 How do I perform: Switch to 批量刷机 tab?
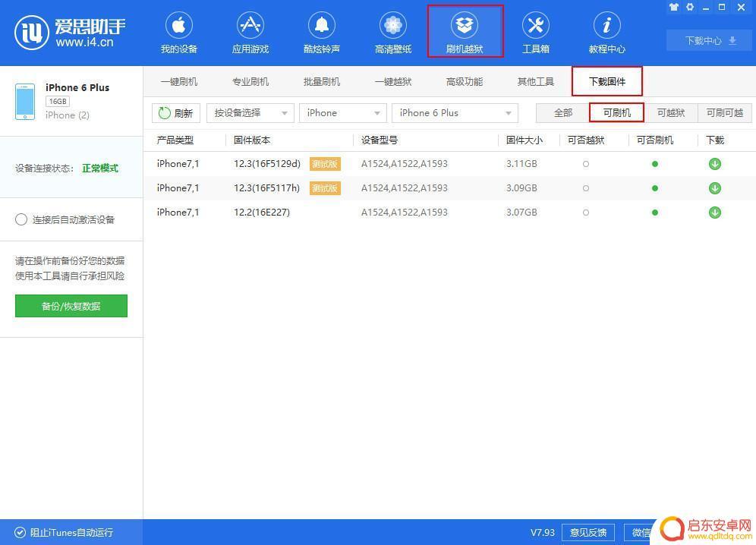pyautogui.click(x=322, y=81)
